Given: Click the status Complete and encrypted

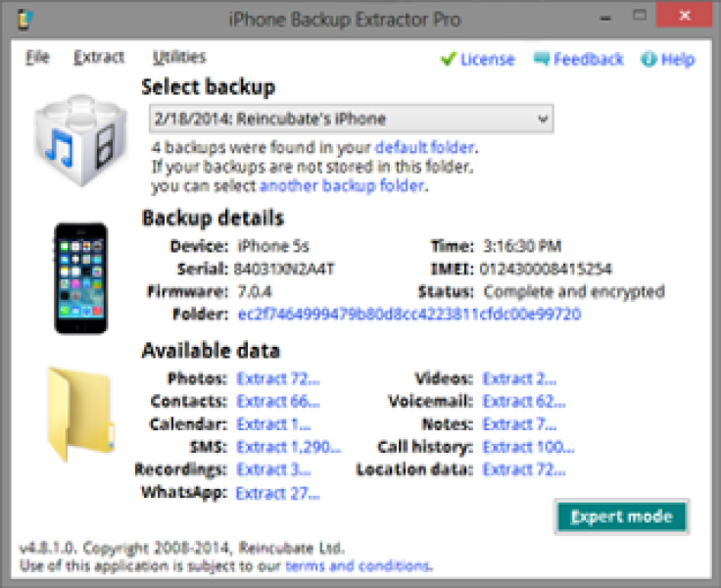Looking at the screenshot, I should click(574, 292).
